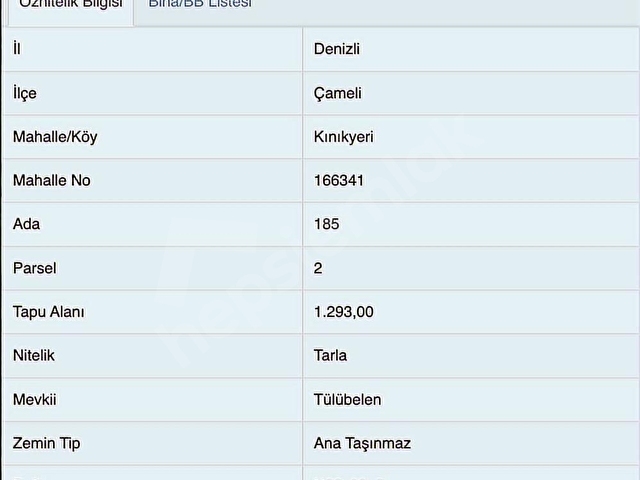The image size is (640, 480).
Task: Select the Mahalle/Köy label
Action: coord(55,137)
